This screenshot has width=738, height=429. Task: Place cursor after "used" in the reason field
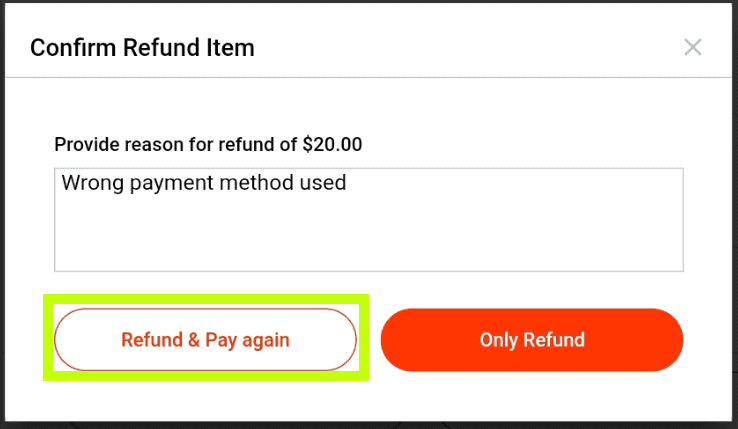(347, 183)
